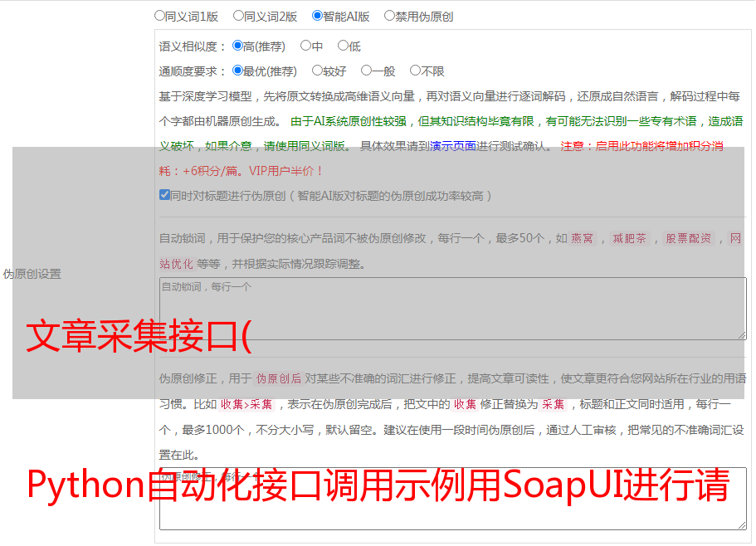Set 通顺度要求 to 较好
This screenshot has height=546, width=756.
click(x=317, y=71)
